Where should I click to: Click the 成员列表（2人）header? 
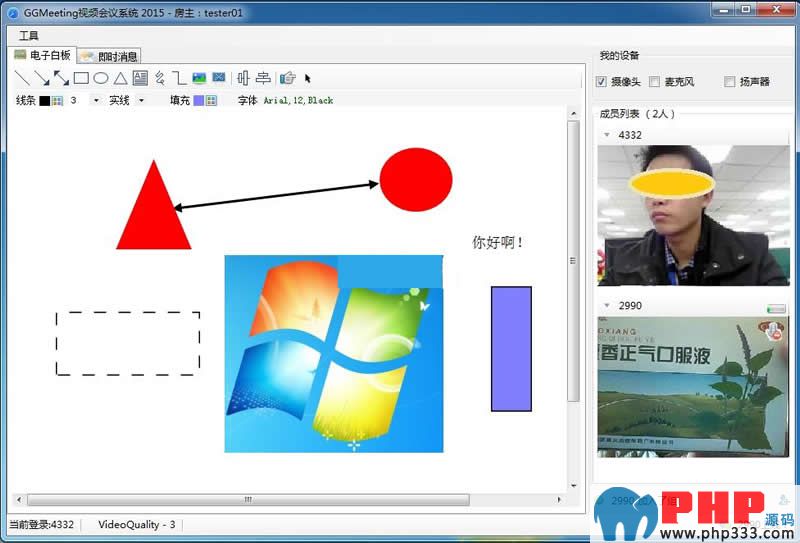click(637, 114)
